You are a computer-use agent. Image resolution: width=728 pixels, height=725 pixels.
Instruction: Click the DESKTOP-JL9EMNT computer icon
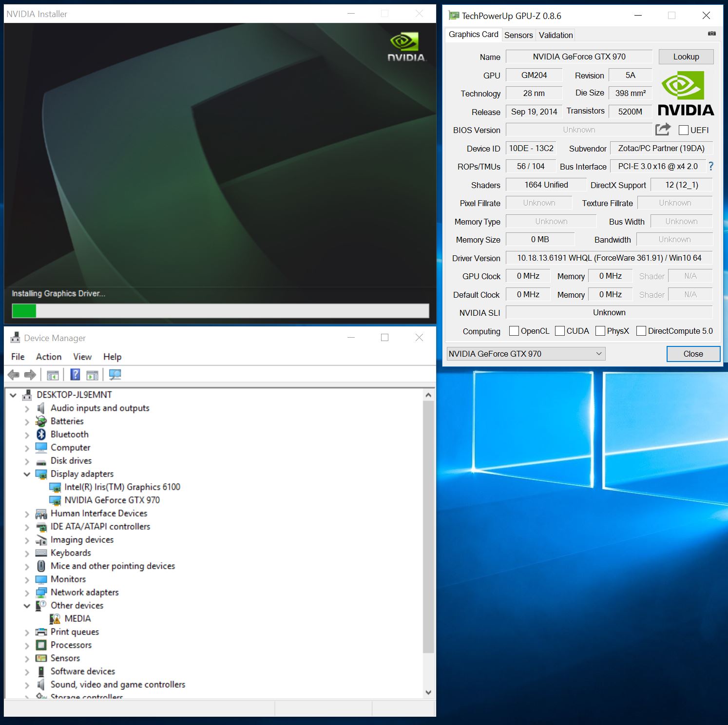pyautogui.click(x=27, y=395)
